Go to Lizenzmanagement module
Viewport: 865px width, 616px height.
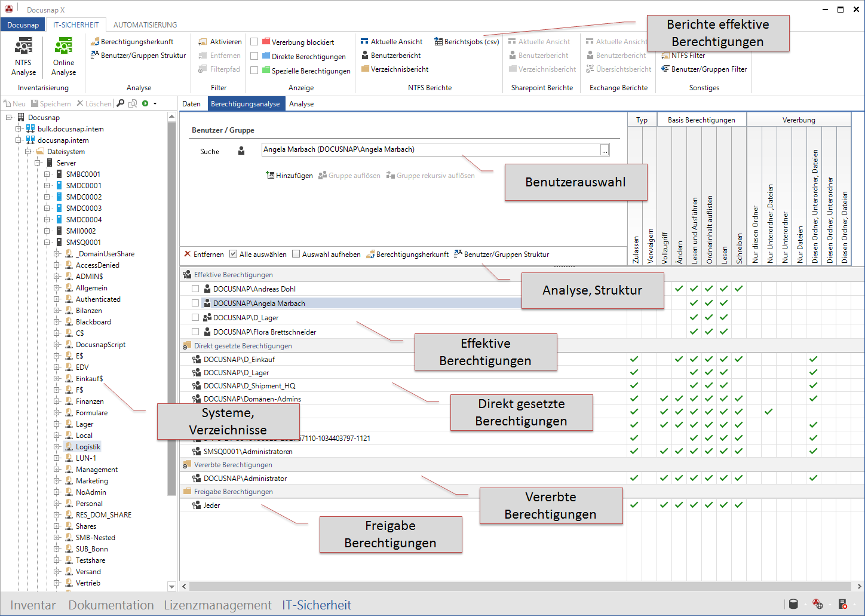tap(218, 605)
